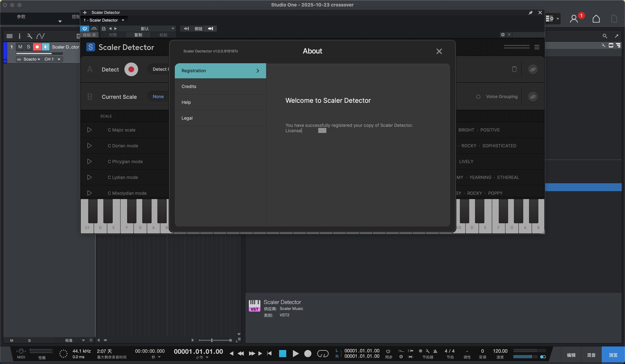Image resolution: width=625 pixels, height=364 pixels.
Task: Play the C Dorian mode scale
Action: (x=89, y=146)
